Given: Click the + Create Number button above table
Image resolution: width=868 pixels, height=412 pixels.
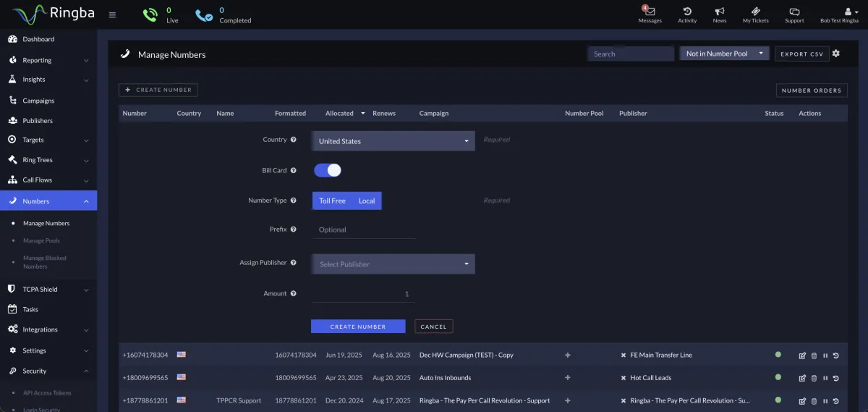Looking at the screenshot, I should point(158,90).
